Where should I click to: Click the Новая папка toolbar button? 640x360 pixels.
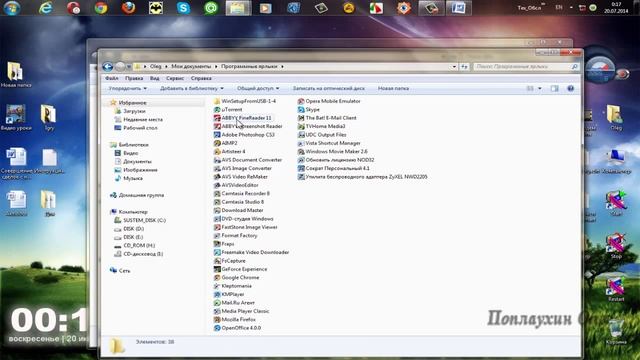(x=393, y=88)
